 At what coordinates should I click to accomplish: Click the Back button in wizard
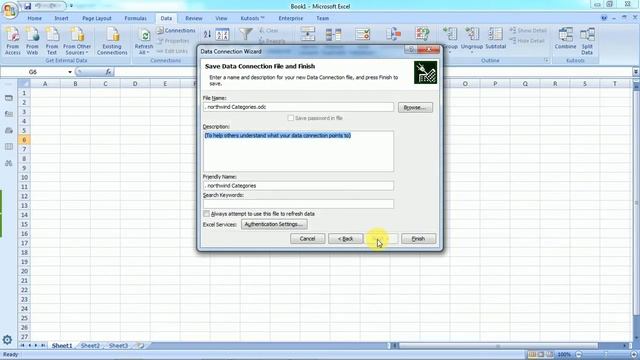pyautogui.click(x=346, y=239)
